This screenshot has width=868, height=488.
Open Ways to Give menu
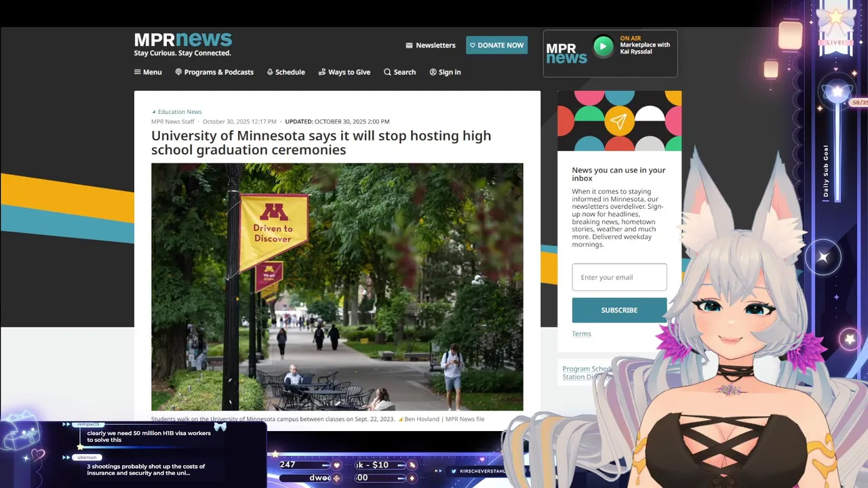coord(344,72)
